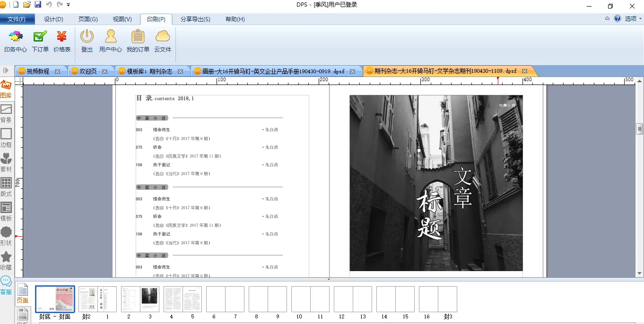644x324 pixels.
Task: Expand the quick access toolbar customize arrow
Action: pyautogui.click(x=69, y=5)
